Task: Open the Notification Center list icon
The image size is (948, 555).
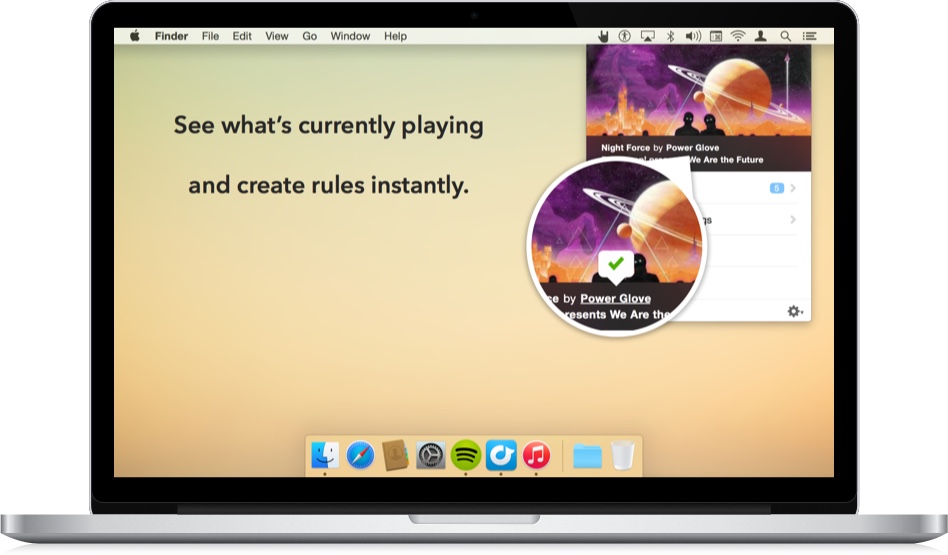Action: (x=810, y=36)
